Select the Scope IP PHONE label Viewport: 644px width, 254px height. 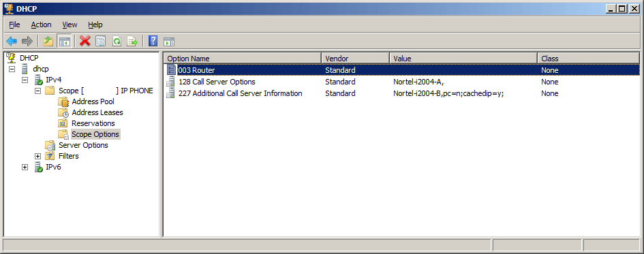pyautogui.click(x=106, y=91)
